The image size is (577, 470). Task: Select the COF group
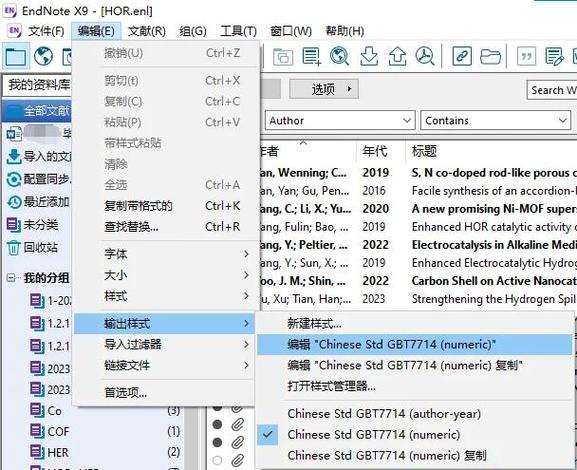click(50, 431)
